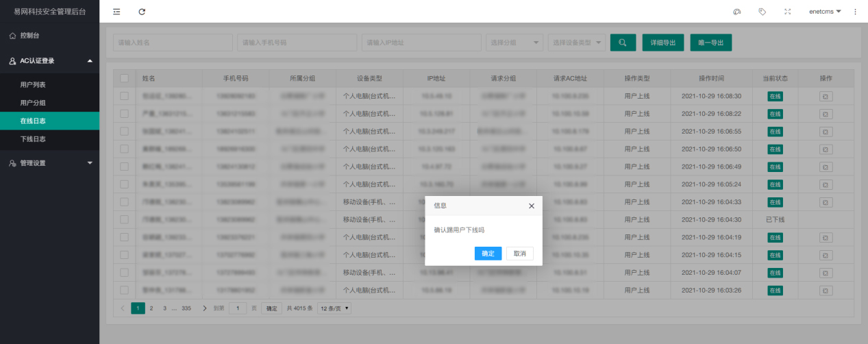
Task: Click 取消 in the confirmation dialog
Action: (519, 254)
